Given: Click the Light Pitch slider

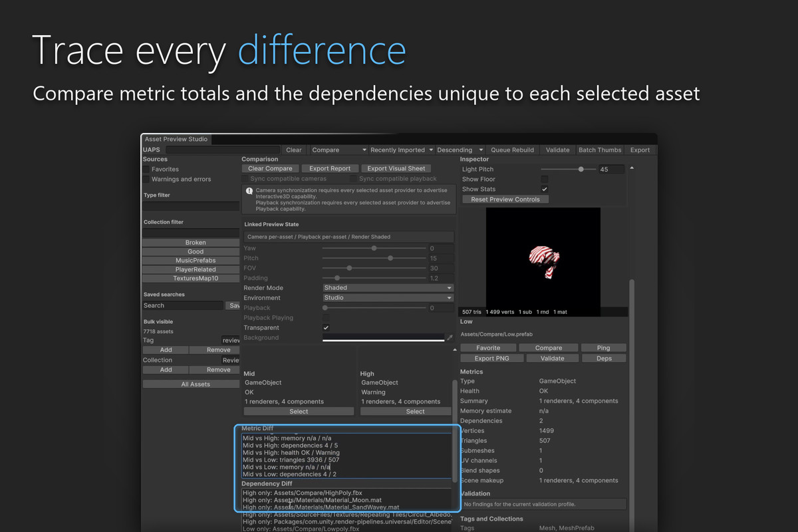Looking at the screenshot, I should point(568,170).
